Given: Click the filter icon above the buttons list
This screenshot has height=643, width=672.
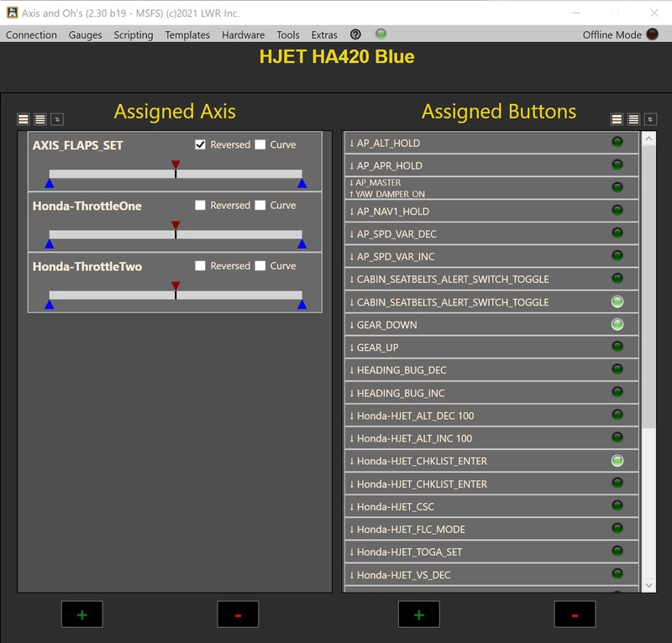Looking at the screenshot, I should (x=650, y=119).
